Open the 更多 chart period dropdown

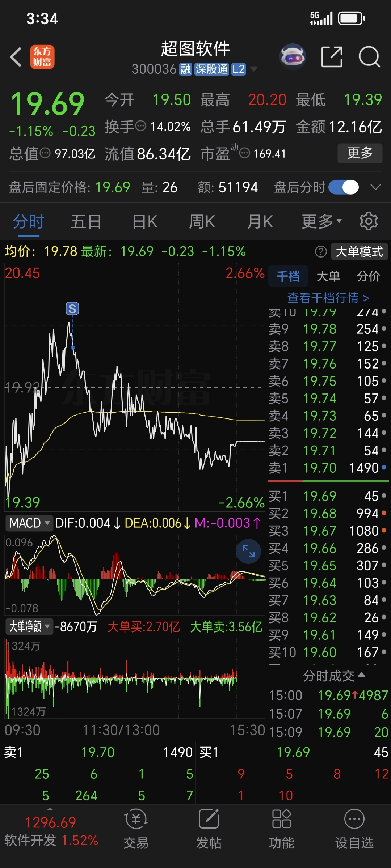click(321, 221)
